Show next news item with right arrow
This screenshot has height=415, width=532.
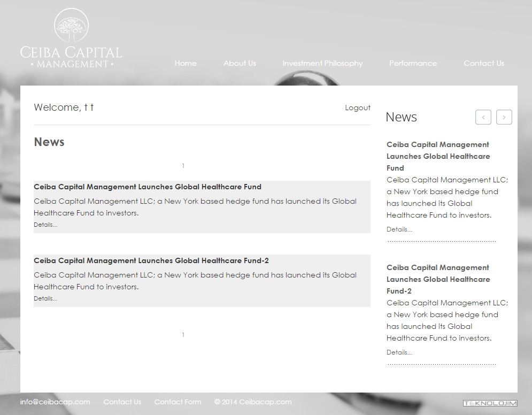504,117
